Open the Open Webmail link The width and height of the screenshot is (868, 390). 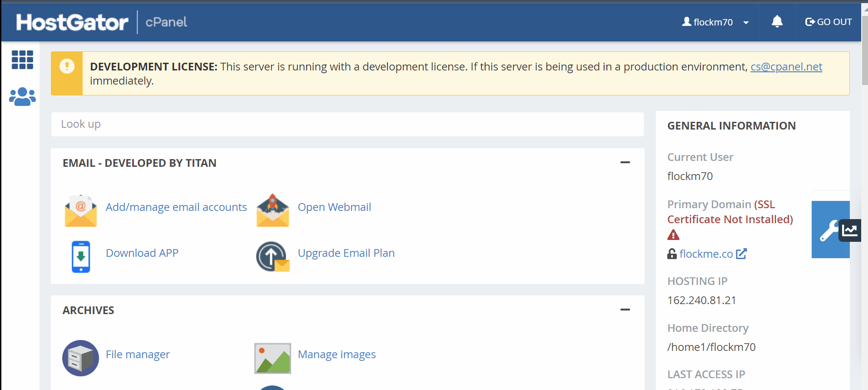(x=334, y=207)
